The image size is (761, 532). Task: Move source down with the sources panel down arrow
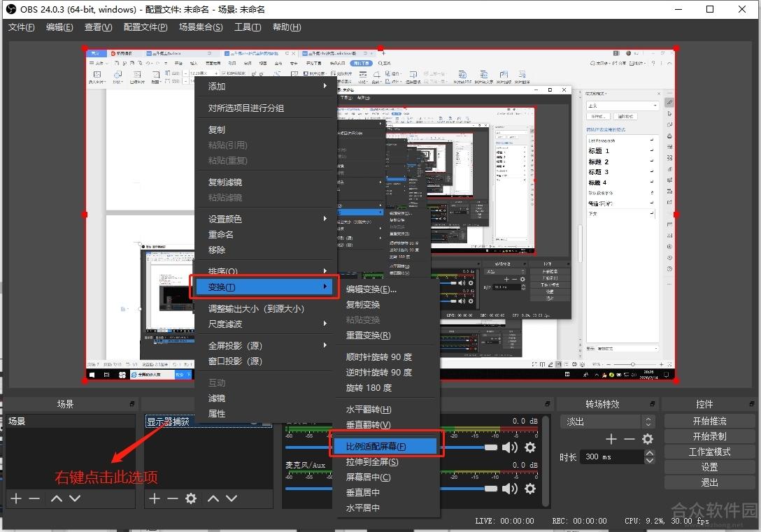click(232, 498)
